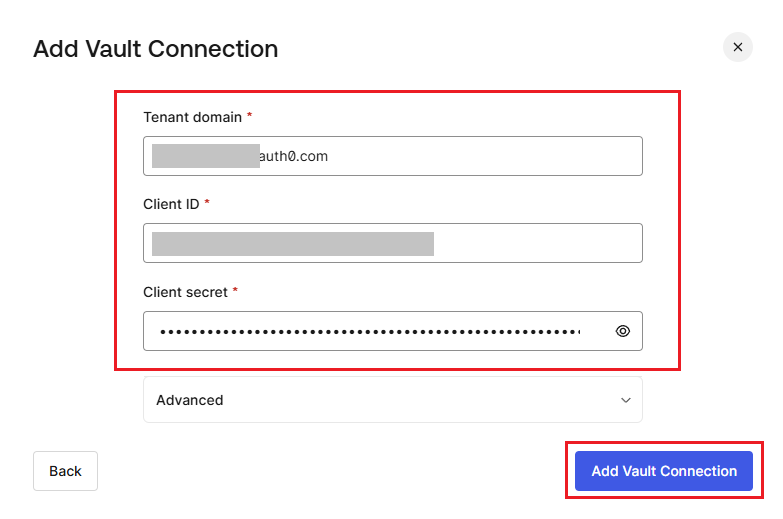Close the Add Vault Connection dialog

click(x=738, y=47)
